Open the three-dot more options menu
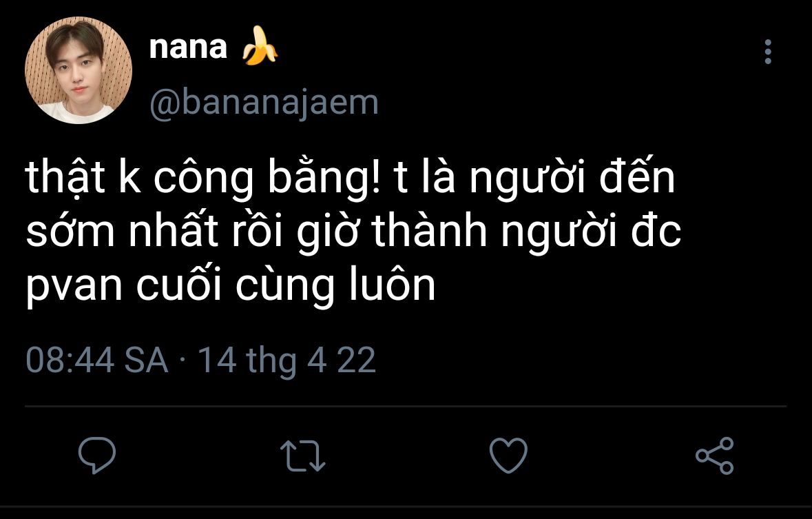 coord(768,52)
